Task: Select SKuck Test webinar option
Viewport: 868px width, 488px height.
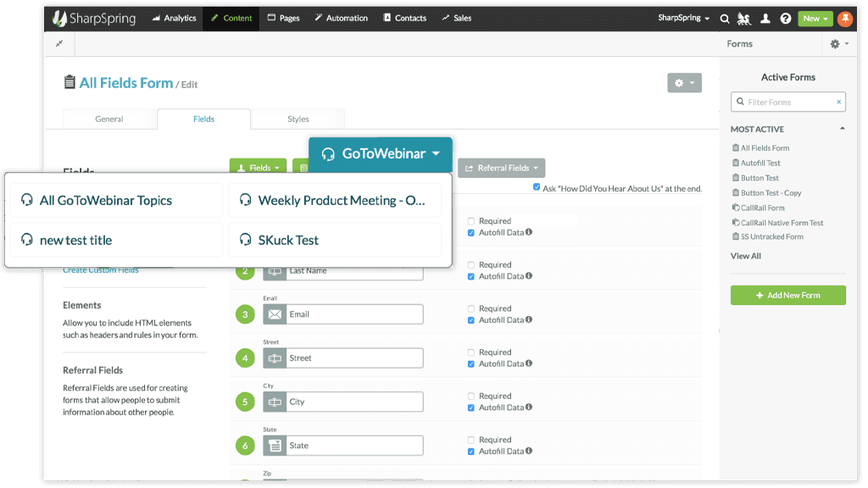Action: [335, 240]
